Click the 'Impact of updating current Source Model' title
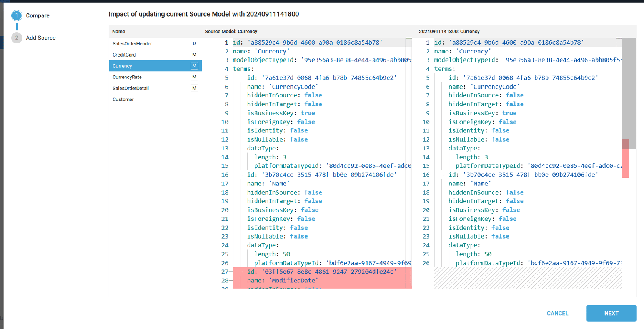This screenshot has height=329, width=644. [x=204, y=14]
